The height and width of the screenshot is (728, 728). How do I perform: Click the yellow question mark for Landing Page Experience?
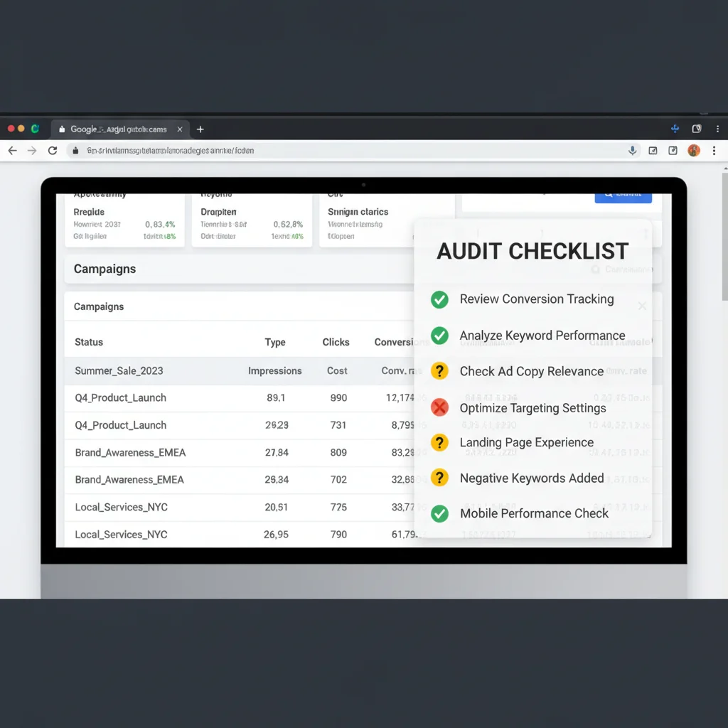point(439,442)
